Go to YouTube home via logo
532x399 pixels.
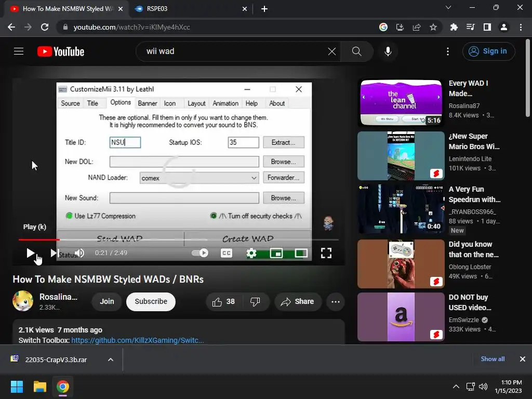coord(61,51)
